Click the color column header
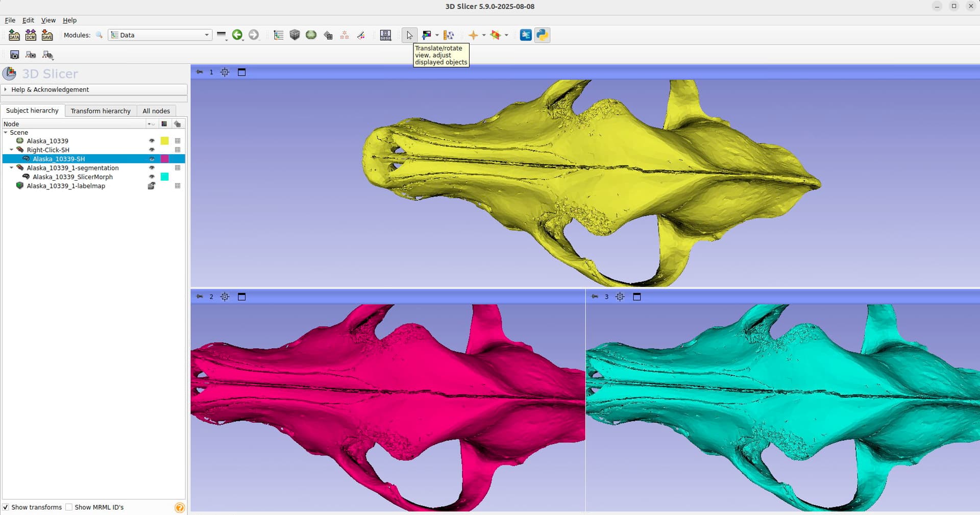Image resolution: width=980 pixels, height=515 pixels. 164,124
